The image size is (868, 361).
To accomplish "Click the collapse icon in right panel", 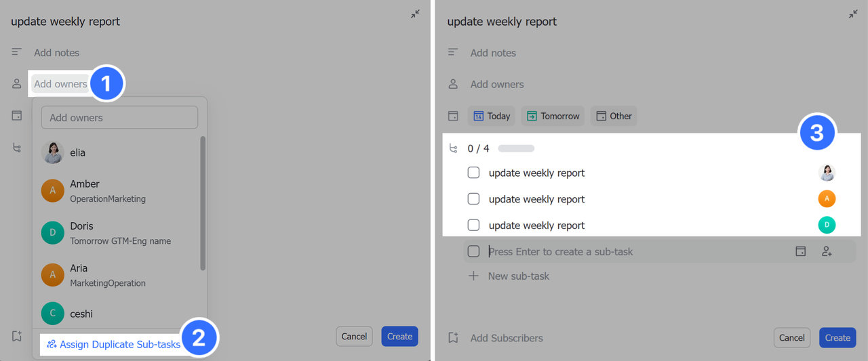I will (853, 14).
